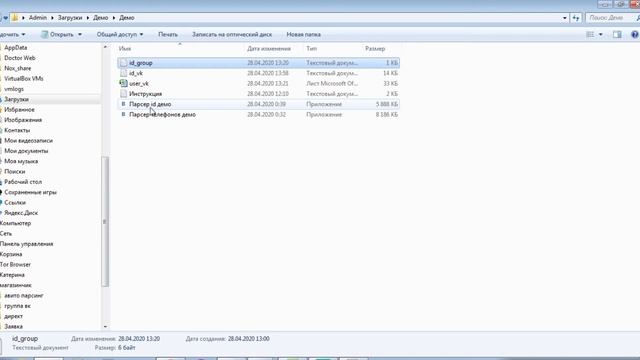Open VirtualBox VMs folder in sidebar
The width and height of the screenshot is (640, 360).
click(x=24, y=78)
